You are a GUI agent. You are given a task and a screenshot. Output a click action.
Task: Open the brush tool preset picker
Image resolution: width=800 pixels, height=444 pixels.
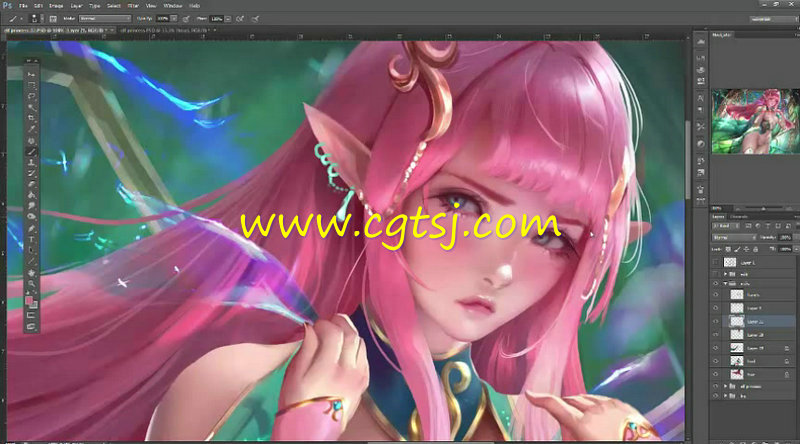coord(14,19)
